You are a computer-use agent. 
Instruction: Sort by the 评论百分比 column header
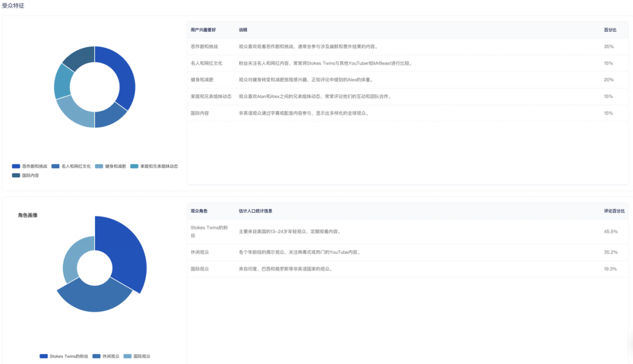614,211
